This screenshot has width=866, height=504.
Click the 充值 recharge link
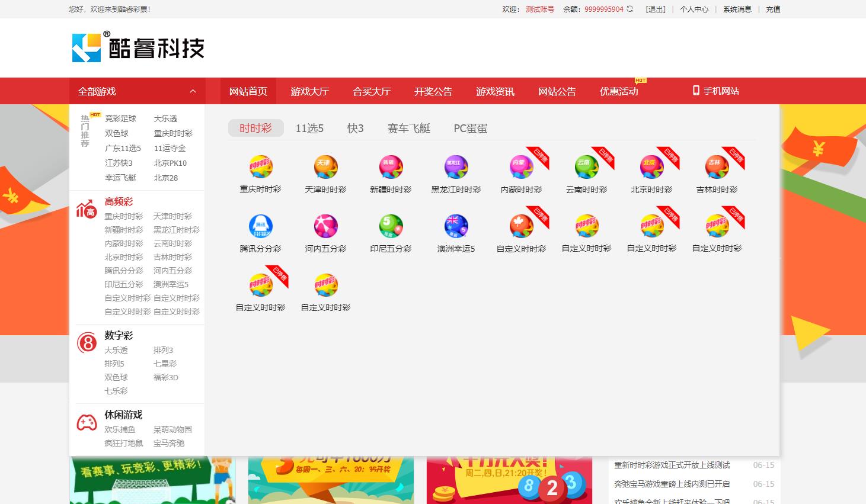[x=773, y=9]
